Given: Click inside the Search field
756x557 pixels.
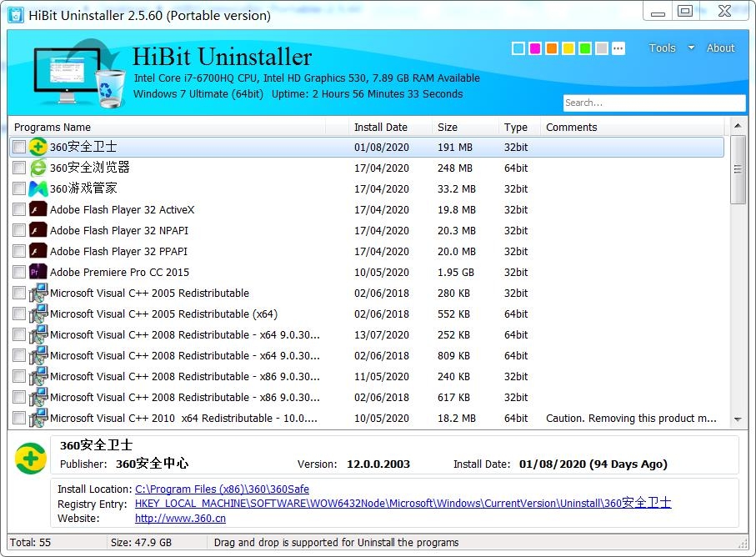Looking at the screenshot, I should point(653,103).
